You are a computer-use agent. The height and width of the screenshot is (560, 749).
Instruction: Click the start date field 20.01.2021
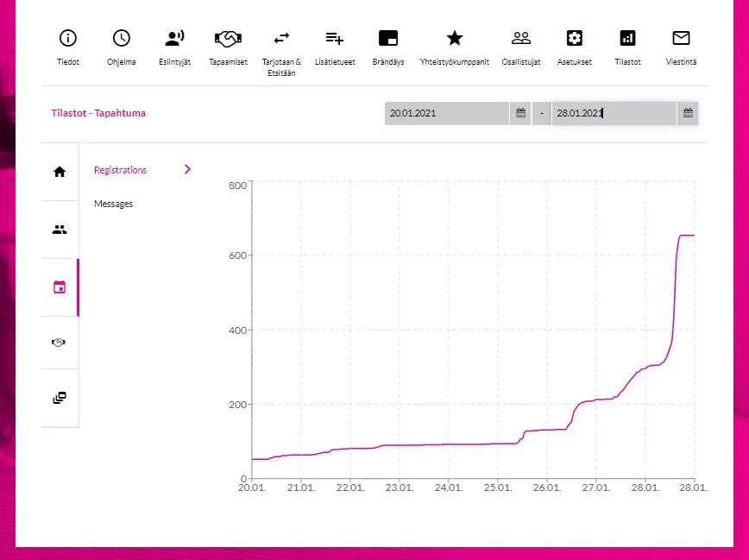pyautogui.click(x=447, y=113)
